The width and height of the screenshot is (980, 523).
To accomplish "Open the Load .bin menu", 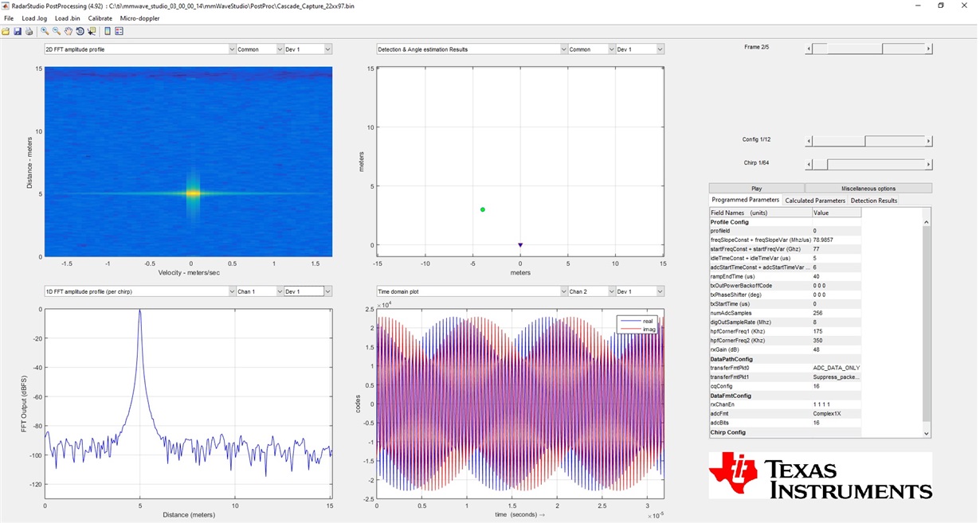I will tap(67, 18).
